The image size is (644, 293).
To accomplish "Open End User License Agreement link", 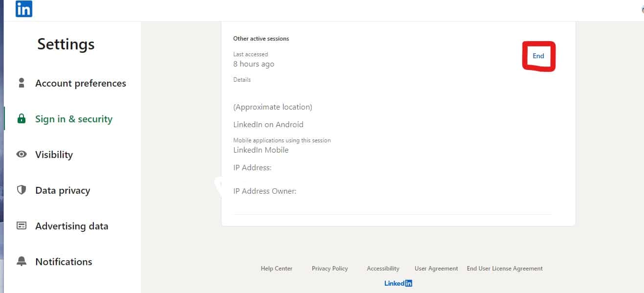I will (x=505, y=269).
